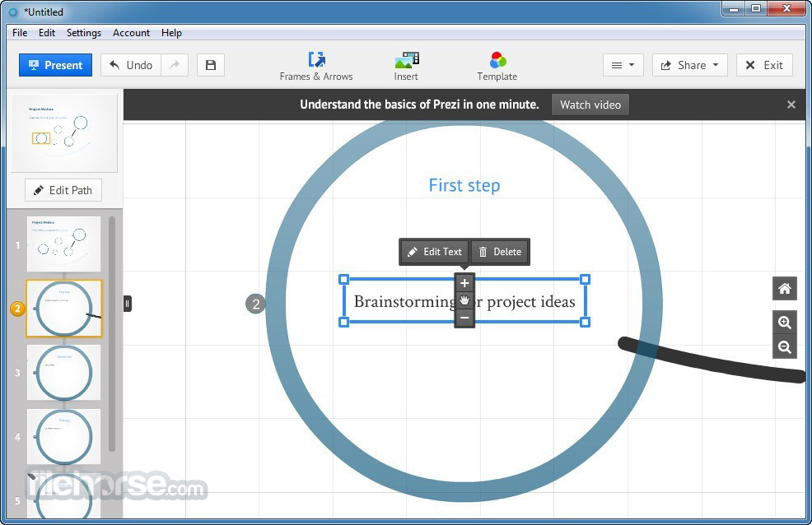812x525 pixels.
Task: Click the Home overview icon
Action: point(785,289)
